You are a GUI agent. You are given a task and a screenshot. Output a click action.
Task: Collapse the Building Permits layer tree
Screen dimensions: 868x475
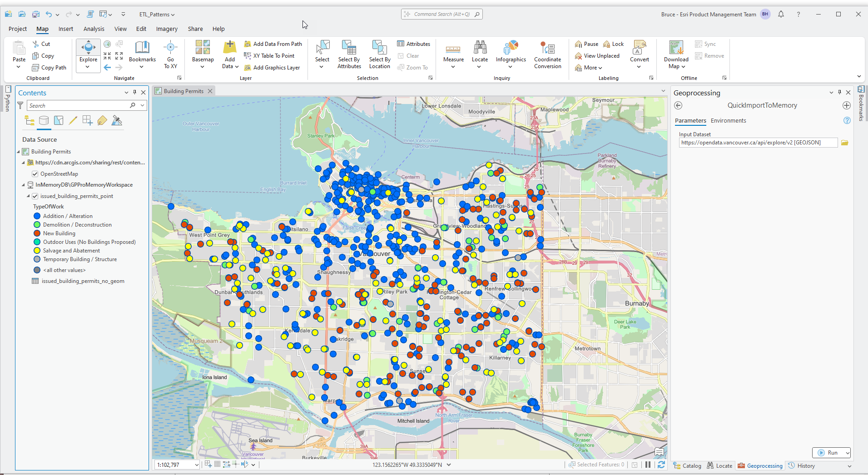18,151
